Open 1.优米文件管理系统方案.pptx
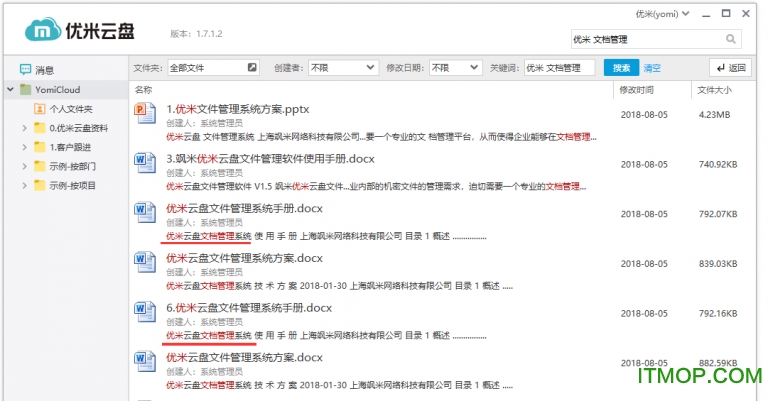The image size is (768, 401). tap(238, 109)
